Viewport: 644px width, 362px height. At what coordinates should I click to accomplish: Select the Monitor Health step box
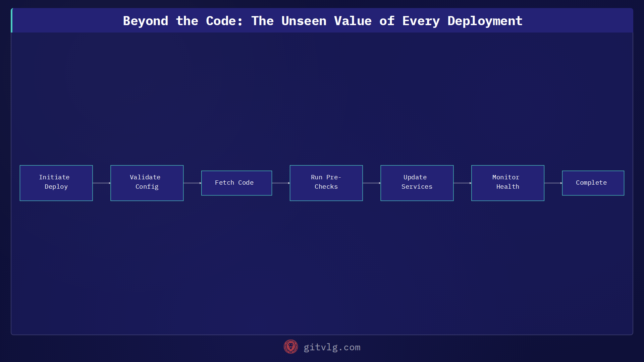508,183
